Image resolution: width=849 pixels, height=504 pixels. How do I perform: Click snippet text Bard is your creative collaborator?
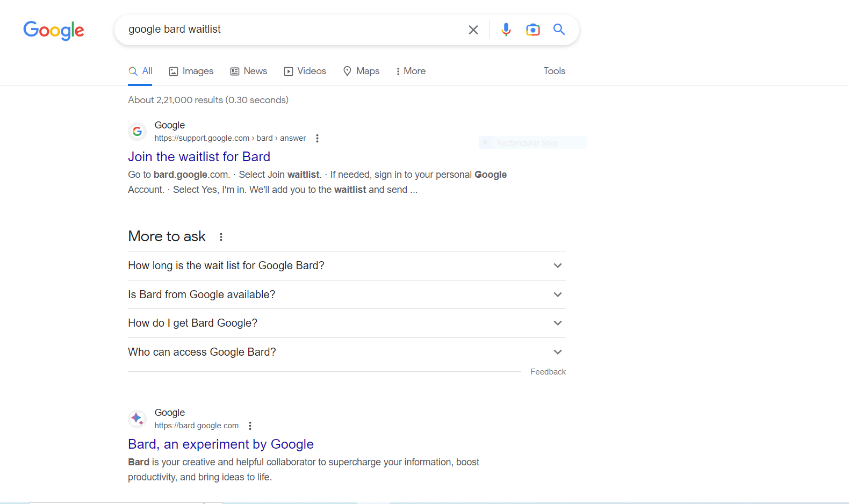(304, 470)
